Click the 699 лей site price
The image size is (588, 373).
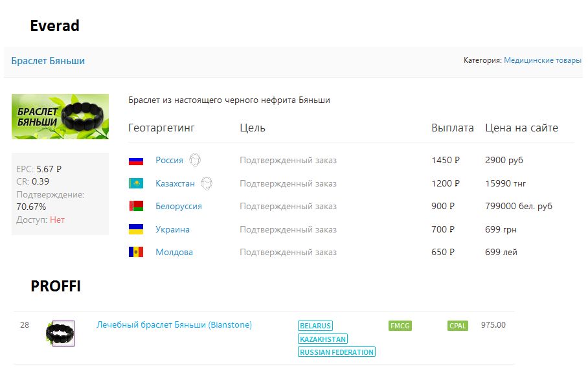[501, 252]
